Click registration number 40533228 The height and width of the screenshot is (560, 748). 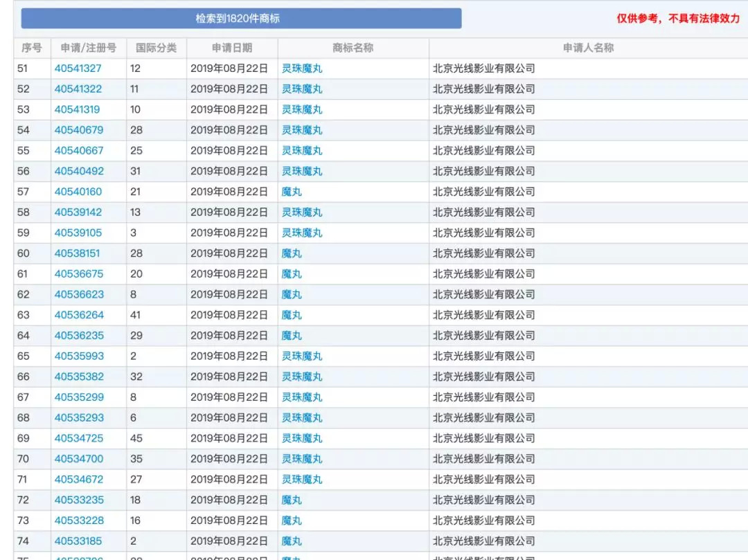coord(79,521)
